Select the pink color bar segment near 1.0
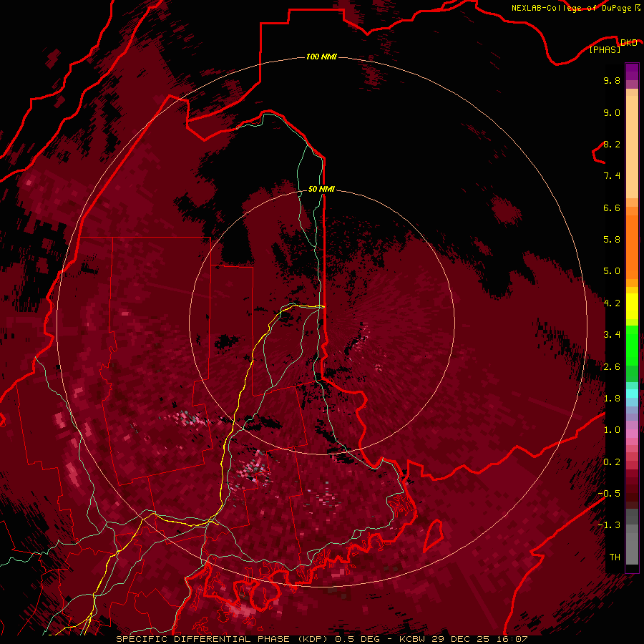Image resolution: width=644 pixels, height=644 pixels. [x=632, y=434]
